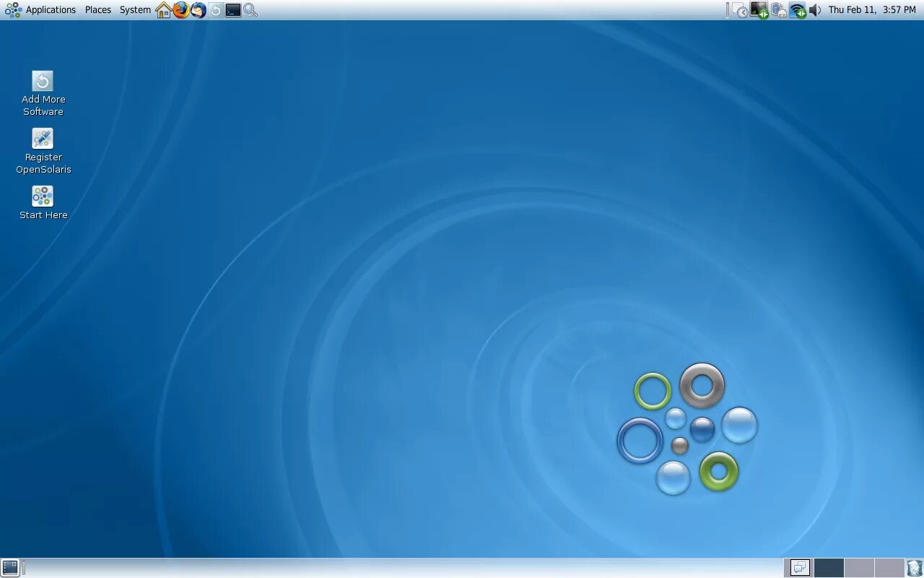Switch to the fourth workspace

(889, 568)
